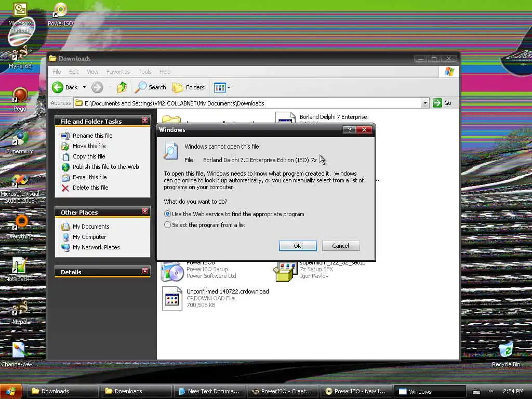Toggle the Folders pane button
The height and width of the screenshot is (399, 532).
[x=189, y=87]
